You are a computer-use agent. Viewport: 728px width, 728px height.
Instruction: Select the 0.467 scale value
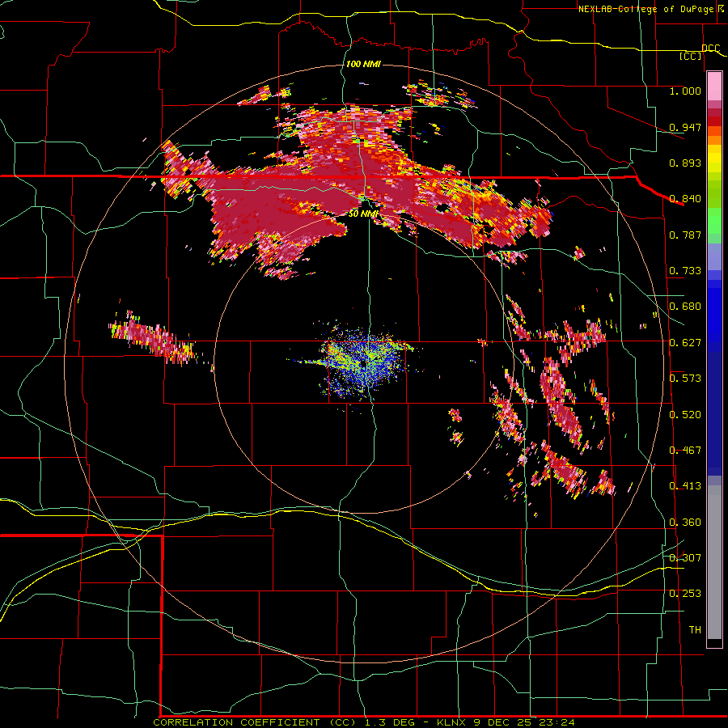pos(685,451)
